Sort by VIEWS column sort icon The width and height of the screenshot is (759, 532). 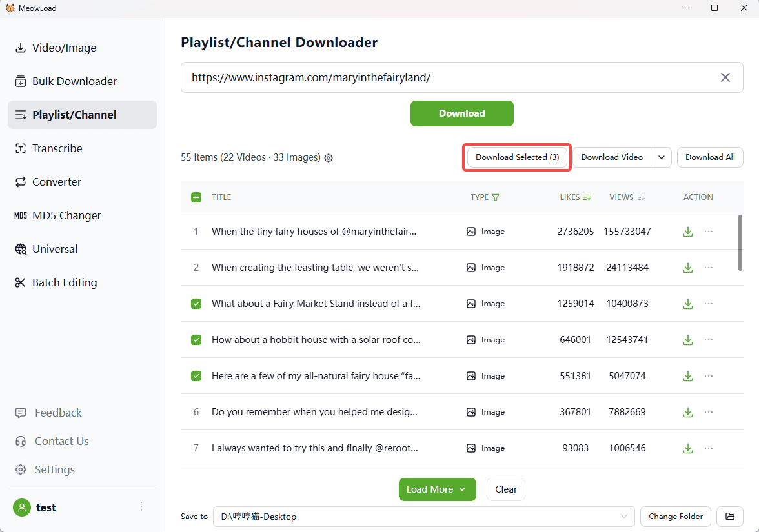click(x=641, y=197)
